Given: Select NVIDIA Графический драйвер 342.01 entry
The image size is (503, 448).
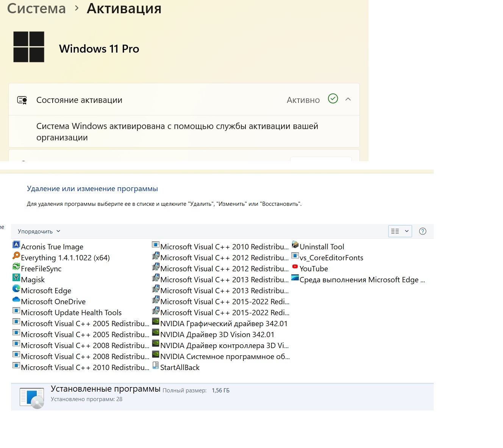Looking at the screenshot, I should coord(224,324).
